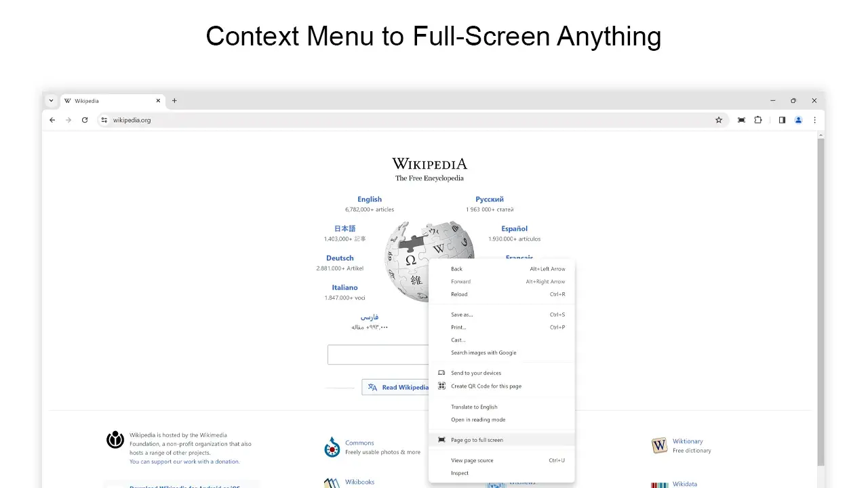Select Save as... from context menu
This screenshot has width=868, height=488.
click(x=502, y=314)
